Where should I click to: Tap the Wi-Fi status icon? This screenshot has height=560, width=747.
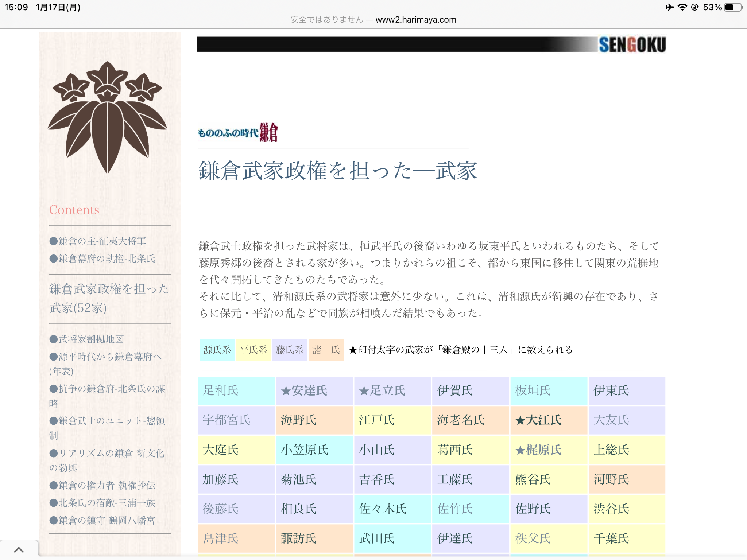click(682, 7)
